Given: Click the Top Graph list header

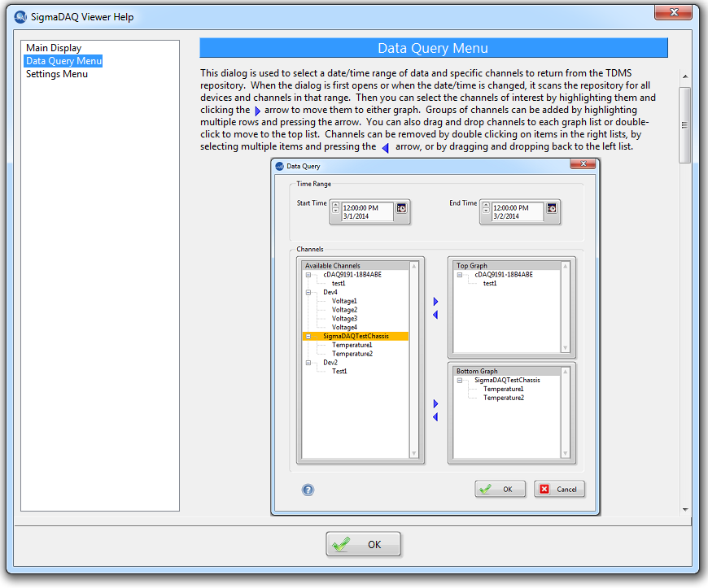Looking at the screenshot, I should click(507, 266).
